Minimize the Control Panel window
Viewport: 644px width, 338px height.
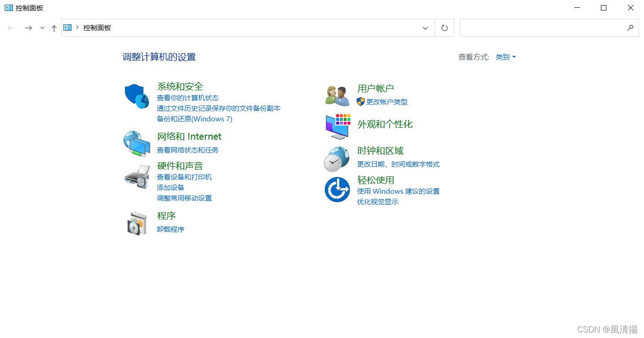[577, 8]
